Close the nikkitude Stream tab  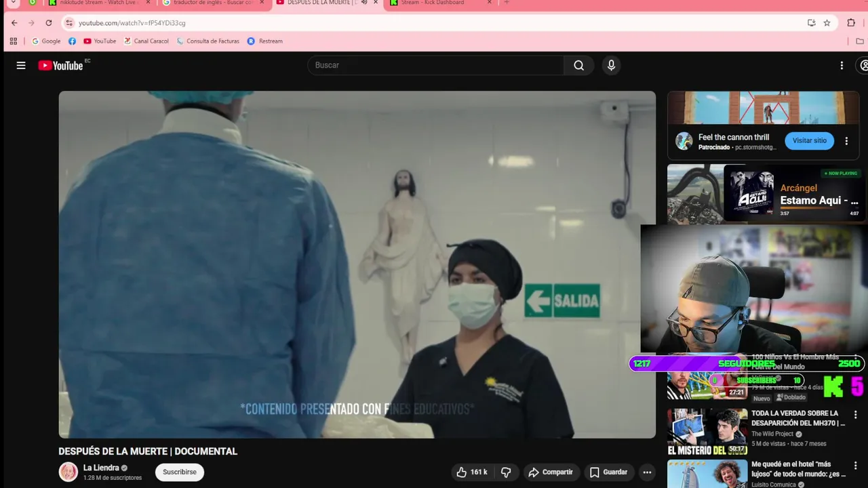pyautogui.click(x=148, y=3)
